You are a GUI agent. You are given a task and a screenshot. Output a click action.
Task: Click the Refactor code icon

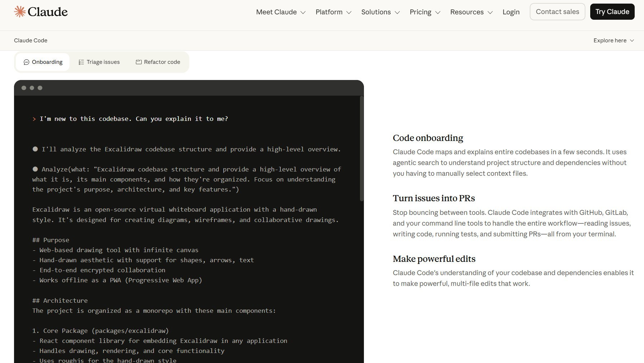pos(138,62)
